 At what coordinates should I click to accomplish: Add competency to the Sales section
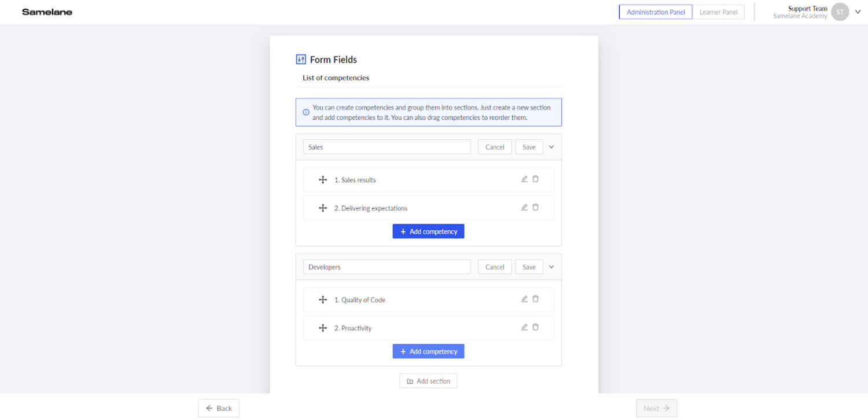click(428, 231)
